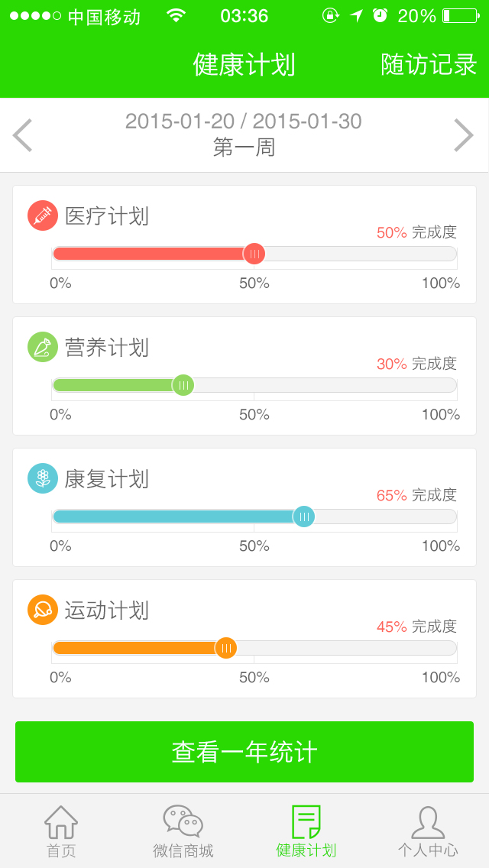Tap the Wi-Fi icon in status bar
Screen dimensions: 489x868
pyautogui.click(x=176, y=15)
